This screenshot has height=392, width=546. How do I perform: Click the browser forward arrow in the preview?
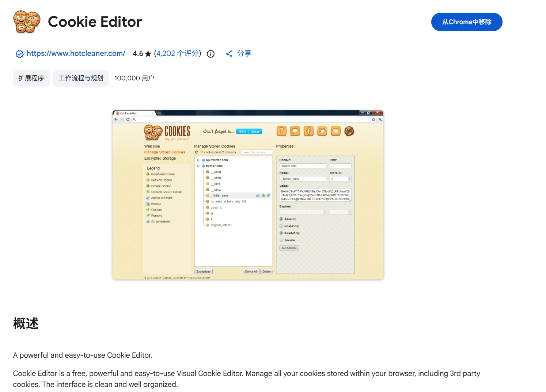tap(122, 119)
